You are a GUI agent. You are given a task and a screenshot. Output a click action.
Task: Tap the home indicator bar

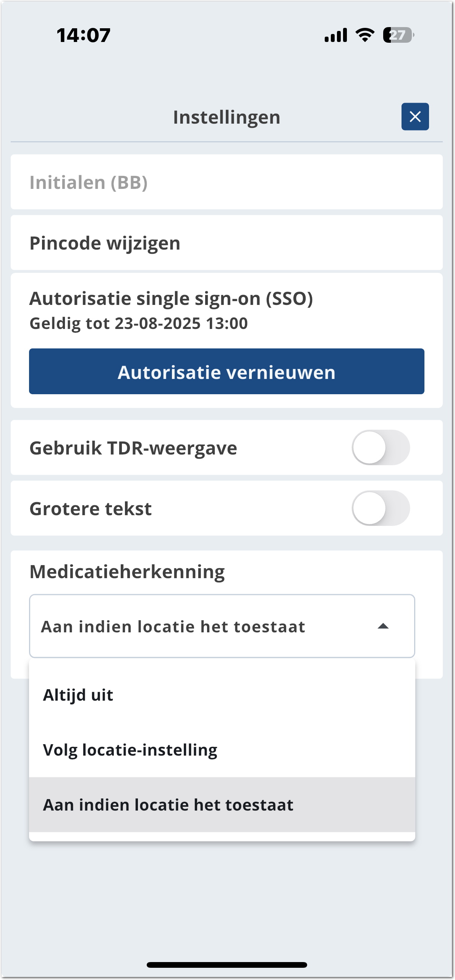click(x=227, y=965)
